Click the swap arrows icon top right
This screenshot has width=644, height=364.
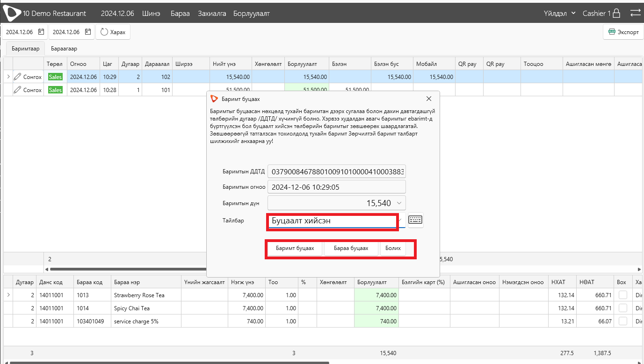point(635,13)
